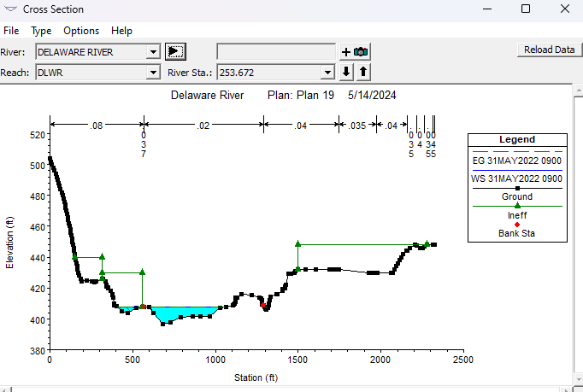Open the Options menu
Screen dimensions: 583x392
81,31
